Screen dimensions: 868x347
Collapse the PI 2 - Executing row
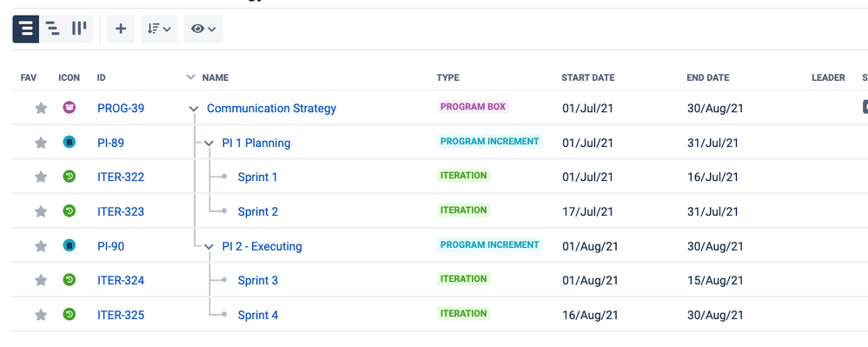click(209, 247)
